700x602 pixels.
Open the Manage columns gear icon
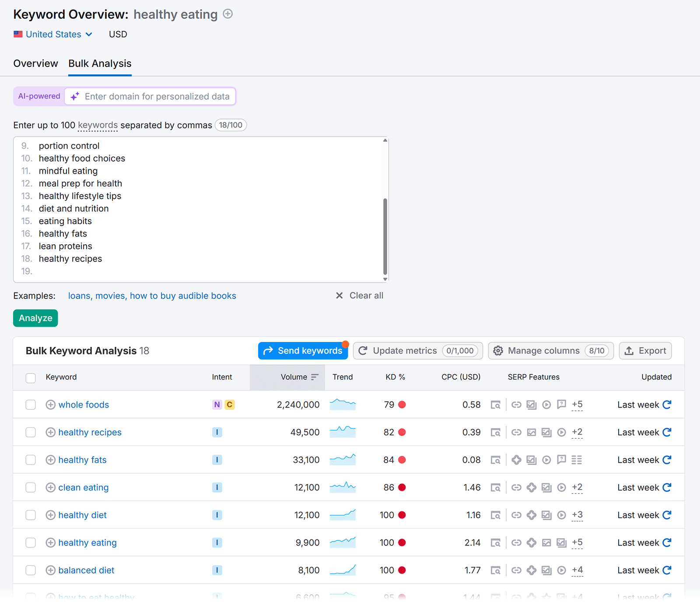(x=498, y=350)
